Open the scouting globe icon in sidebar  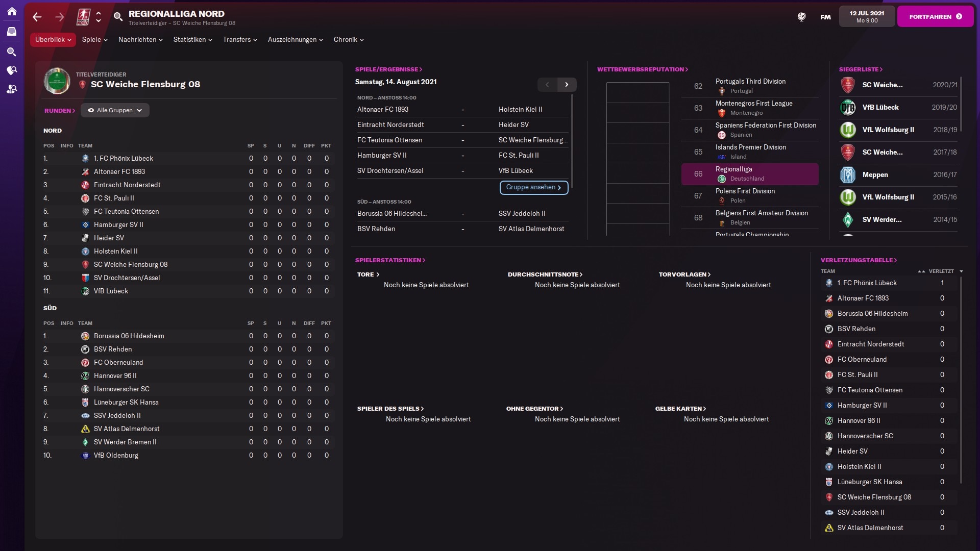(x=12, y=70)
